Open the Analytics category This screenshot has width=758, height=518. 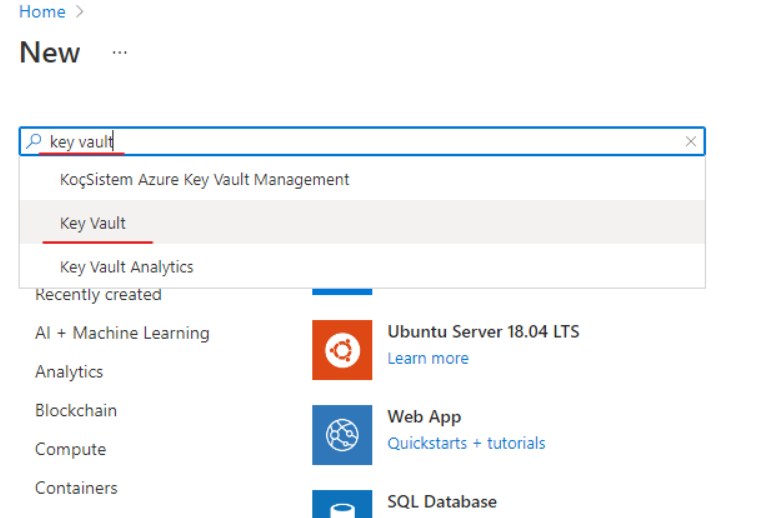pos(69,372)
